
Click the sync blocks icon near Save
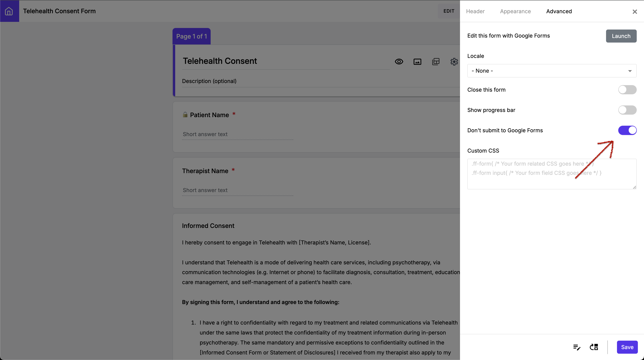click(x=594, y=347)
